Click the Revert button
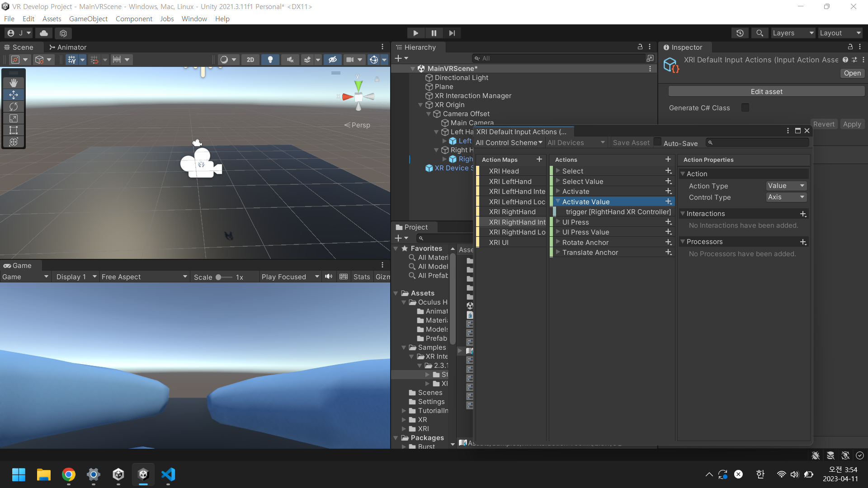 click(x=824, y=124)
